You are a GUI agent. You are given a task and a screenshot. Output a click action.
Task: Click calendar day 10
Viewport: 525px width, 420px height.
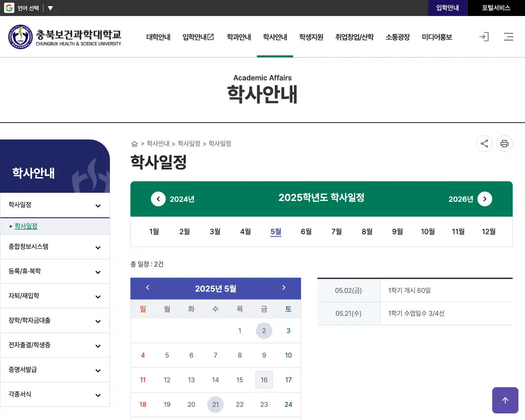coord(288,355)
